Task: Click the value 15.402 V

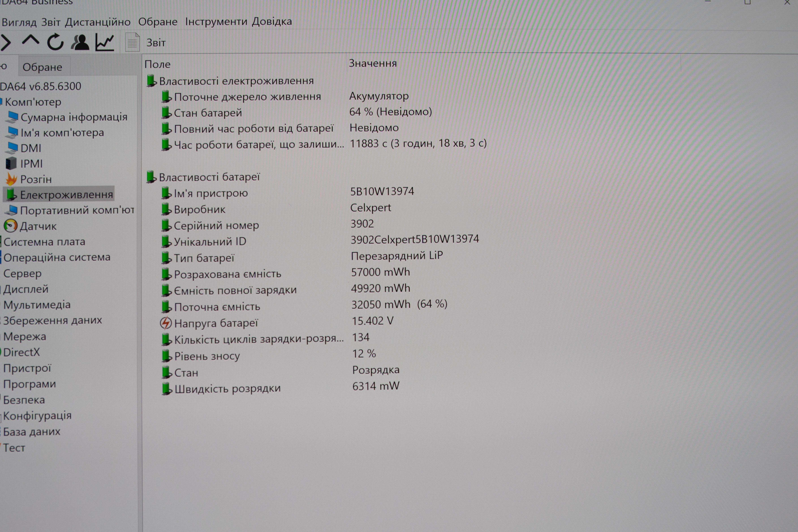Action: click(x=372, y=321)
